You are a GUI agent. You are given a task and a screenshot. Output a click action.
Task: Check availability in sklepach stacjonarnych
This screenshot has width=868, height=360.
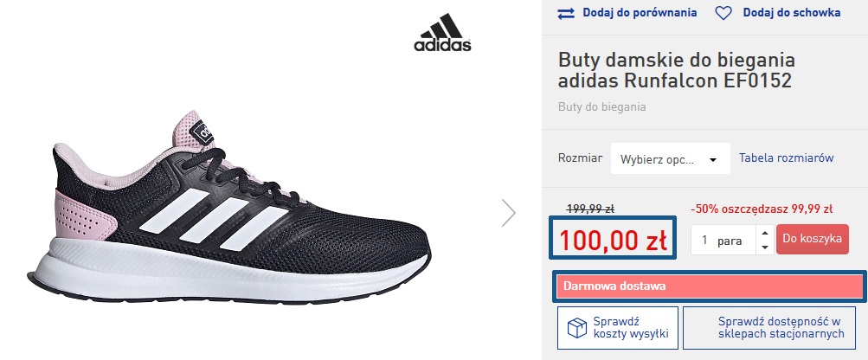point(781,328)
